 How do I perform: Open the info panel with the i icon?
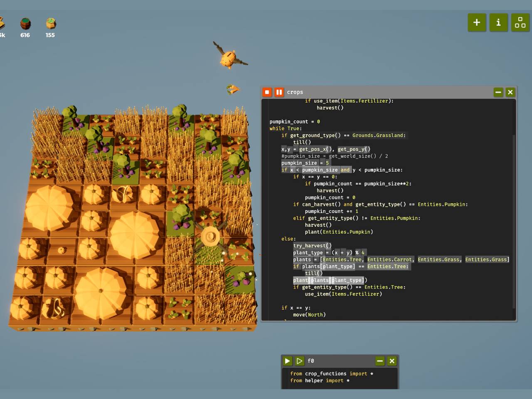coord(498,22)
